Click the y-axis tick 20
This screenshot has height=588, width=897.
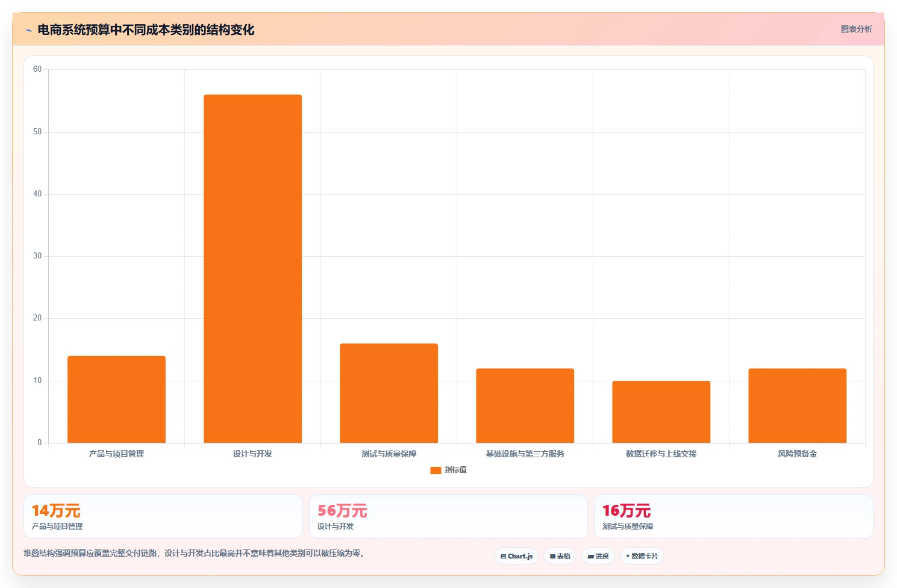[37, 318]
